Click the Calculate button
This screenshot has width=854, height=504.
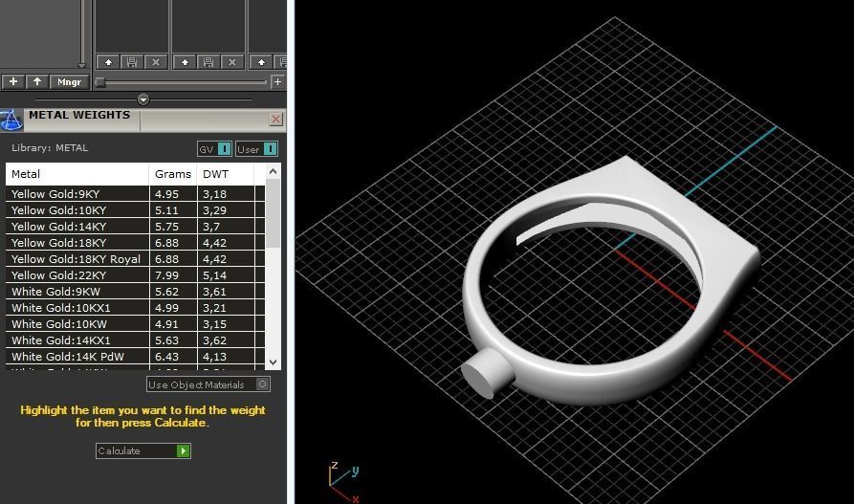(143, 451)
